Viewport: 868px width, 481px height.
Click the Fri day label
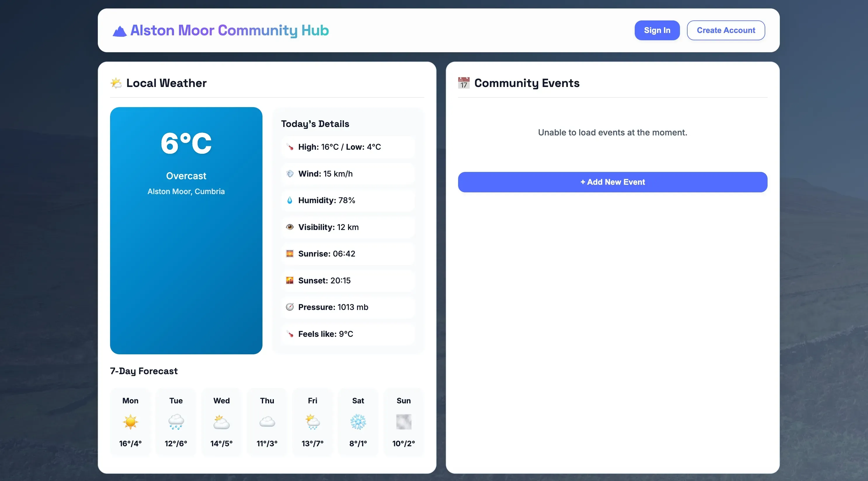point(313,401)
